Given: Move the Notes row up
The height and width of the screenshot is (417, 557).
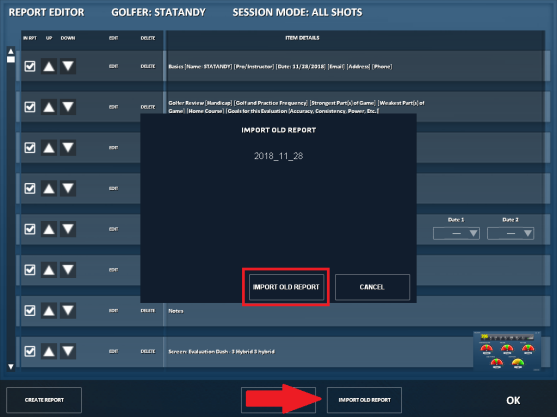Looking at the screenshot, I should point(49,311).
